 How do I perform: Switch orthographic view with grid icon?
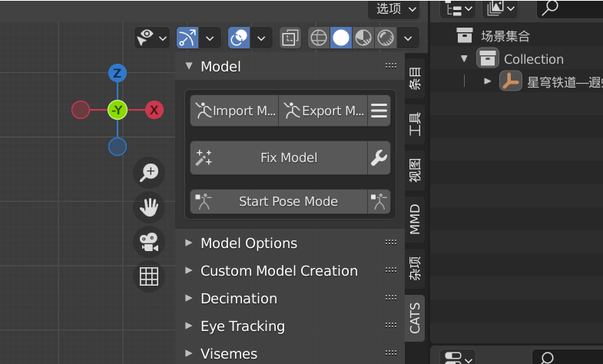tap(148, 276)
